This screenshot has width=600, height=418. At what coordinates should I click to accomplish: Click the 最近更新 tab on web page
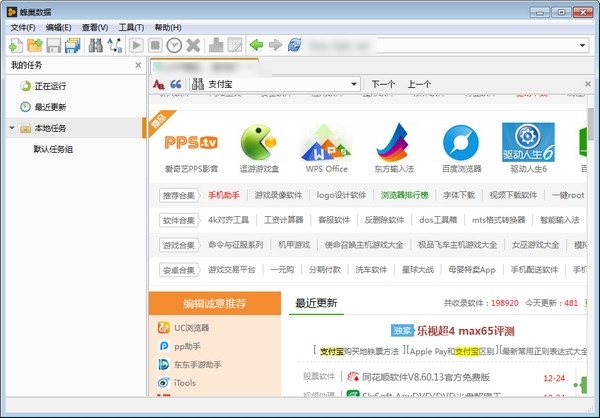pos(316,303)
